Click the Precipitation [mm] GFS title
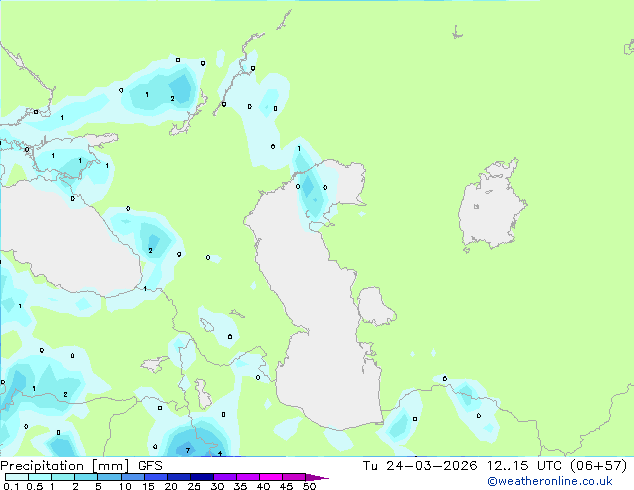Viewport: 634px width, 490px height. [x=81, y=466]
